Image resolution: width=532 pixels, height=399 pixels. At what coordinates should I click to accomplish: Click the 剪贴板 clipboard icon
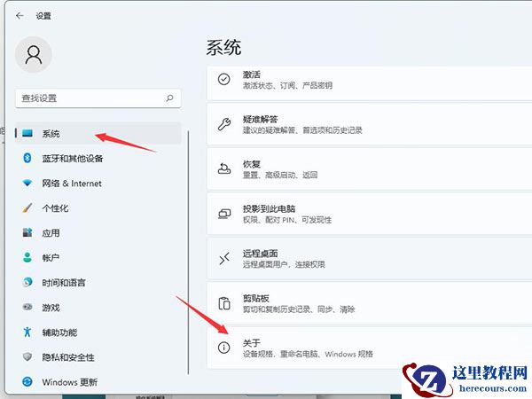pyautogui.click(x=224, y=303)
